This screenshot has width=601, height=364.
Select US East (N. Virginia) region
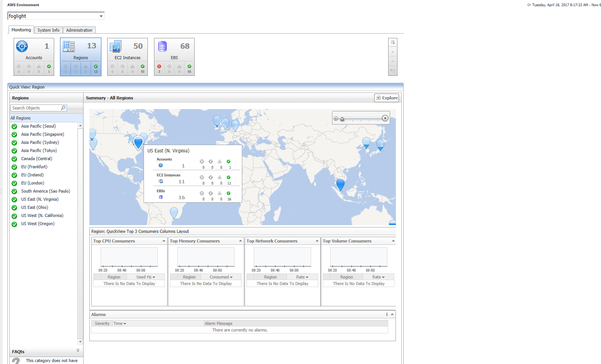[x=40, y=199]
